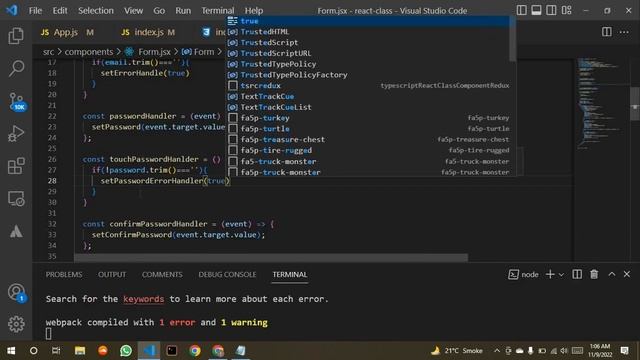
Task: Open the Manage gear icon
Action: [16, 324]
